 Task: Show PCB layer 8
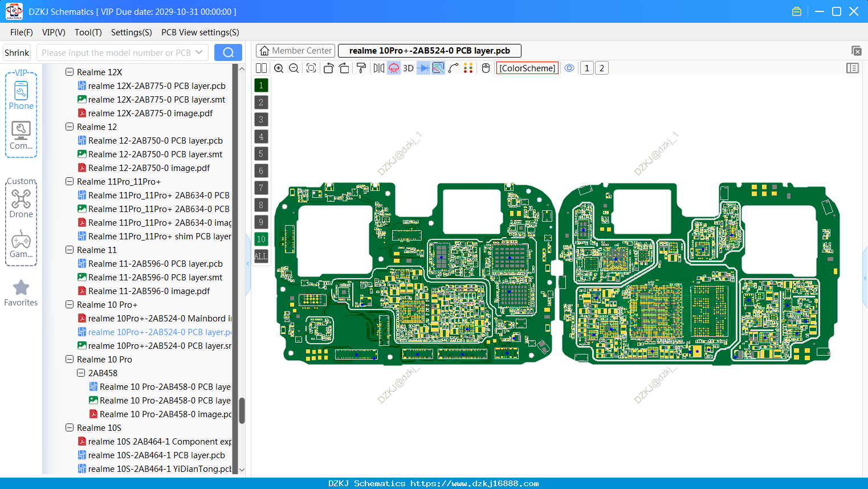point(261,205)
